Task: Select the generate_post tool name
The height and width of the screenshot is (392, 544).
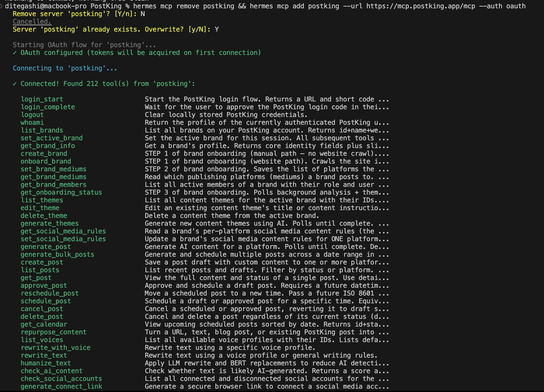Action: coord(46,247)
